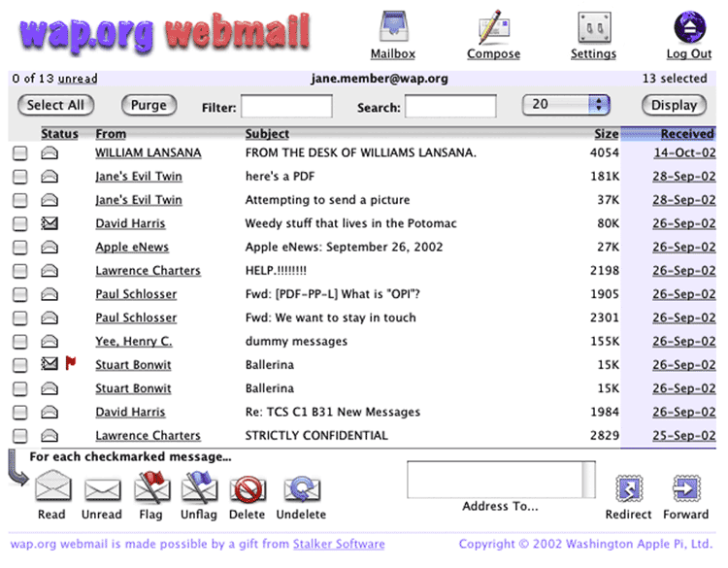Open the 25-Sep-02 received date link
This screenshot has height=568, width=728.
[684, 436]
